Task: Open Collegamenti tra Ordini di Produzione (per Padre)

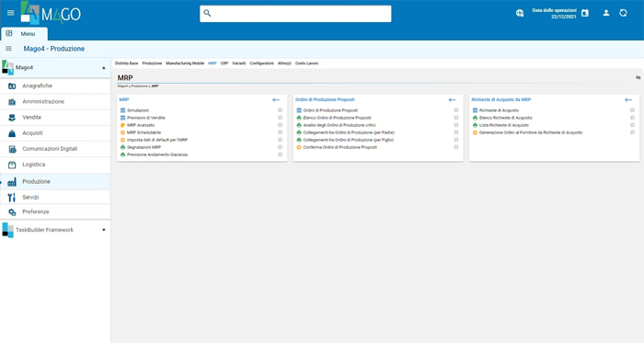Action: tap(349, 132)
